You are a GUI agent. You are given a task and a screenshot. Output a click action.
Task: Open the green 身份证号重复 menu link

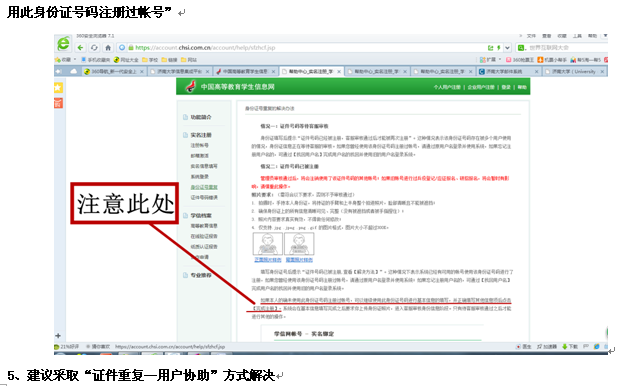(x=204, y=187)
